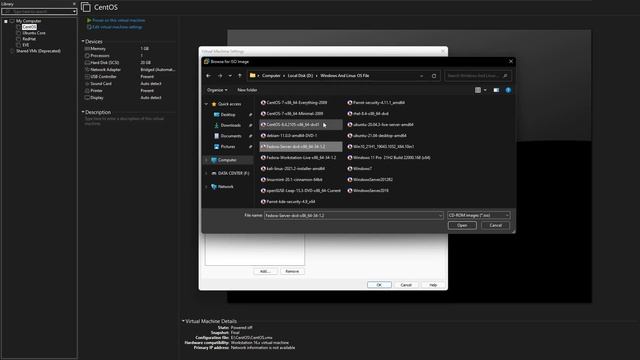640x360 pixels.
Task: Select RedHat VM in Library
Action: [x=29, y=39]
